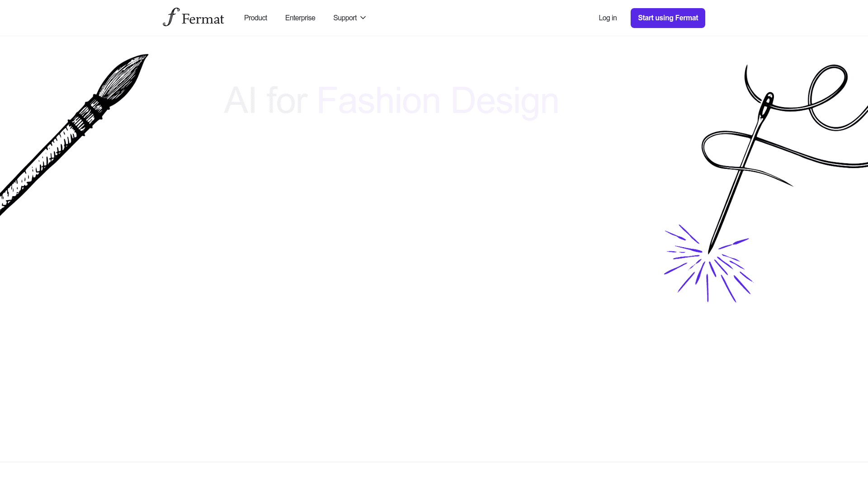Click the Fermat wordmark text
The height and width of the screenshot is (488, 868).
pos(203,19)
